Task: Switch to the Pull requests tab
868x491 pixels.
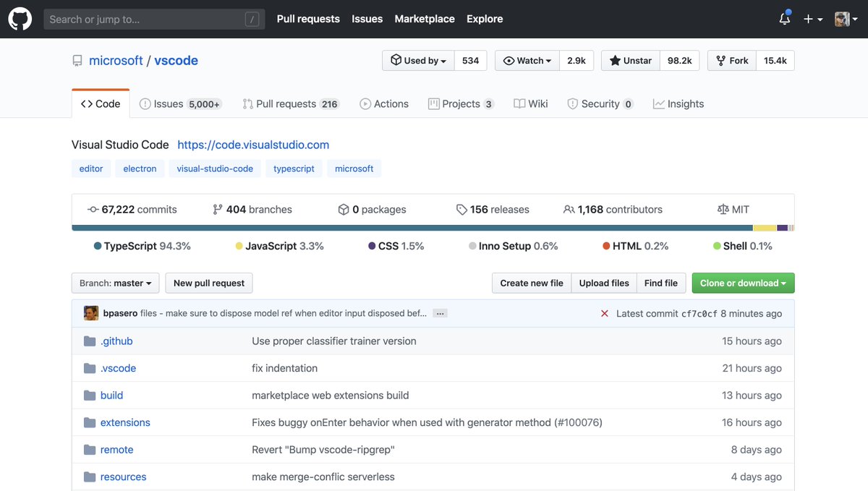Action: [291, 103]
